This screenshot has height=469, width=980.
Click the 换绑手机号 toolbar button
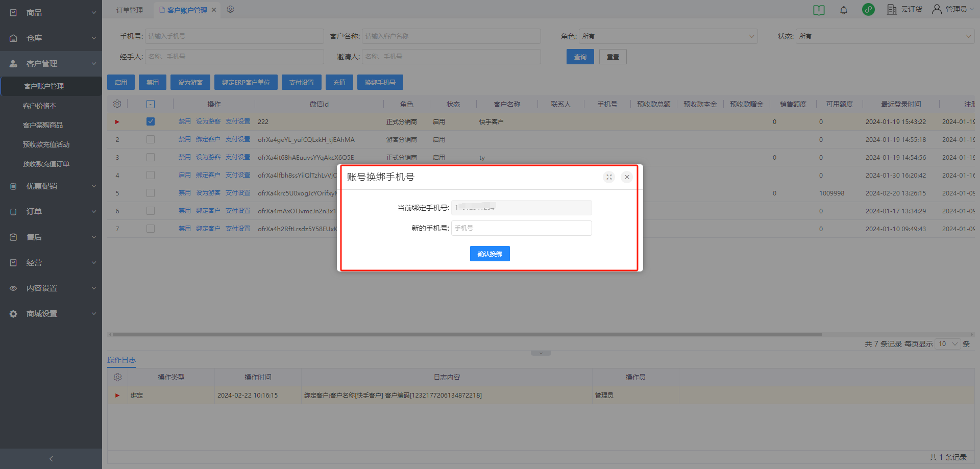pyautogui.click(x=380, y=82)
